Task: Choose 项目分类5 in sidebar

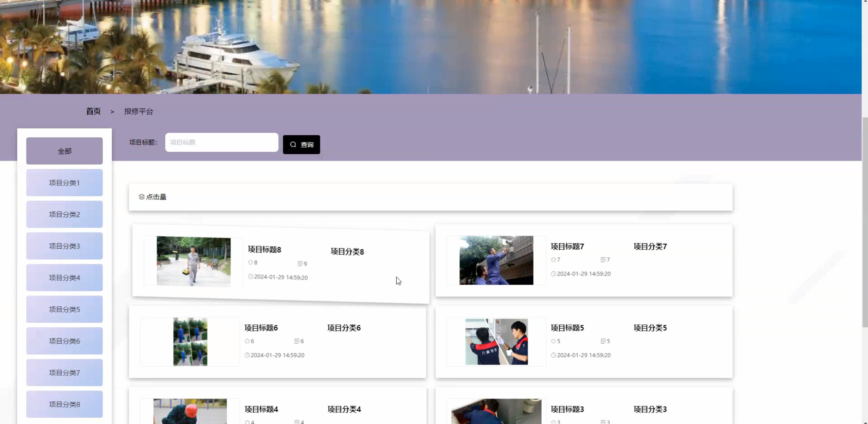Action: click(x=65, y=309)
